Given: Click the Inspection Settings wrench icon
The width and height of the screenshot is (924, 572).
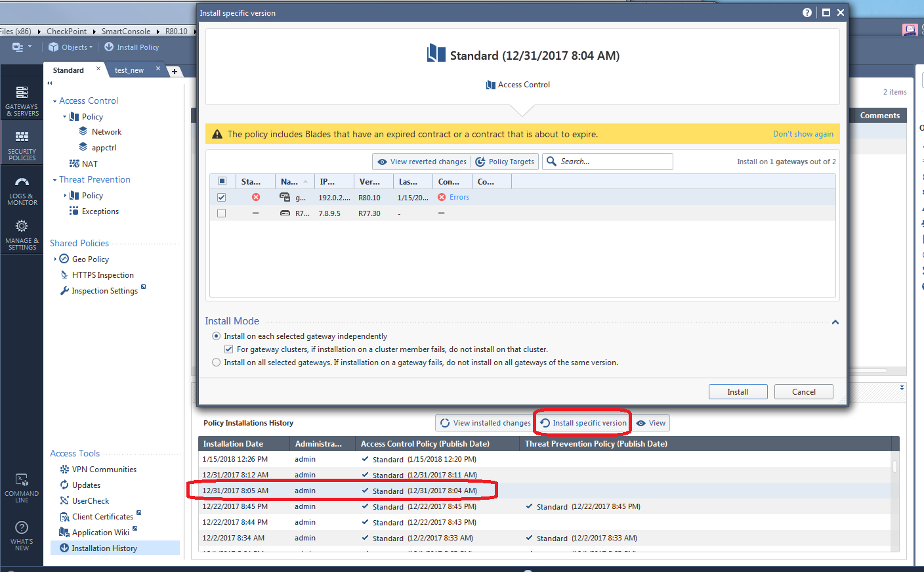Looking at the screenshot, I should 64,290.
